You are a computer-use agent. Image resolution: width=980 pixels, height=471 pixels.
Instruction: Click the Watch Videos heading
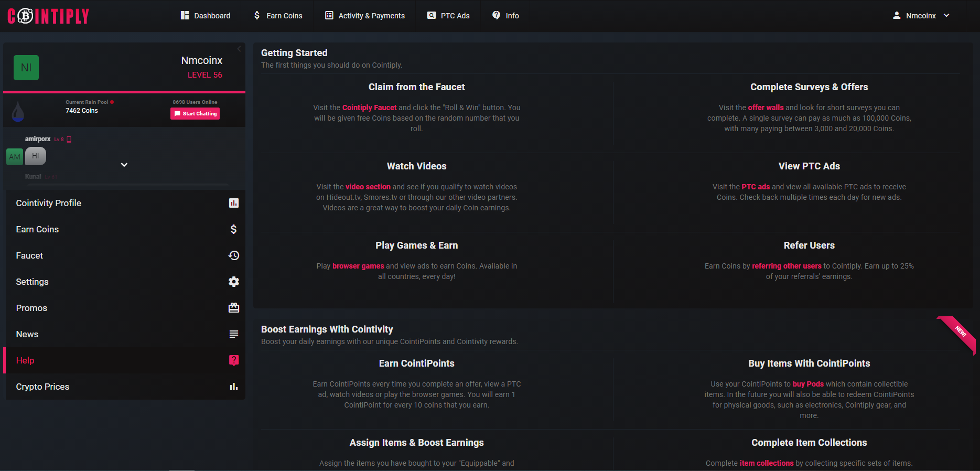click(417, 166)
